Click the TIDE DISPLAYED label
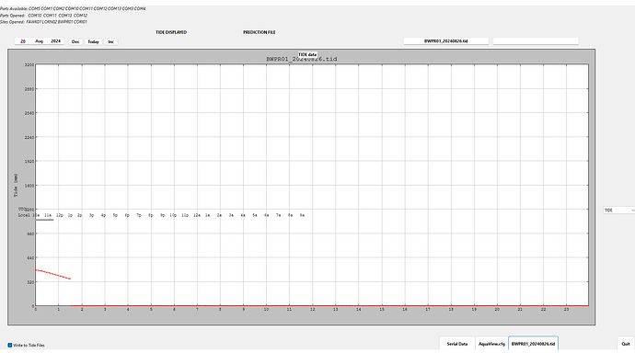Viewport: 635px width, 364px height. (171, 32)
